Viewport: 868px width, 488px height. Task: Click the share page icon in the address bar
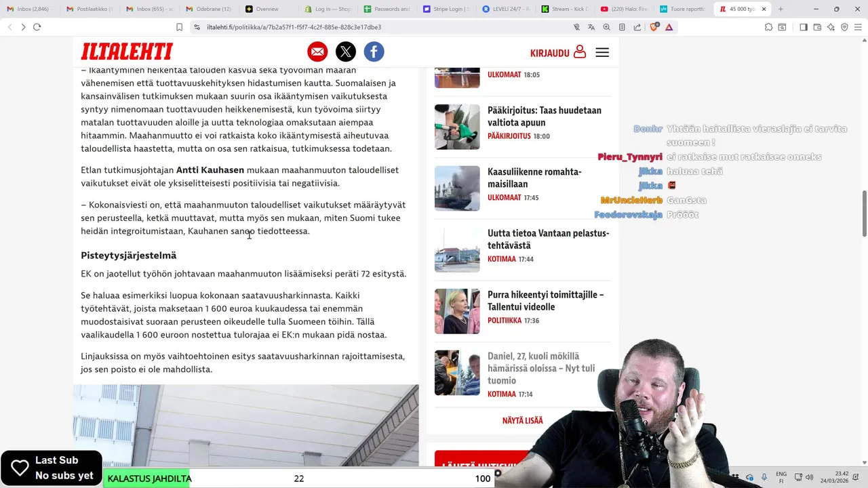637,27
